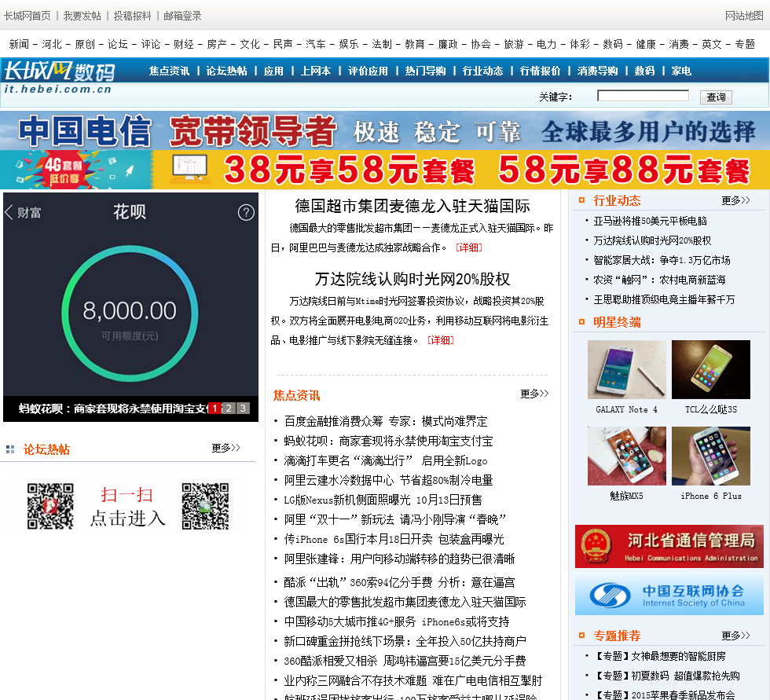Click slideshow caption 蚂蚁花呗:商家套现将永禁
770x700 pixels.
pos(113,409)
